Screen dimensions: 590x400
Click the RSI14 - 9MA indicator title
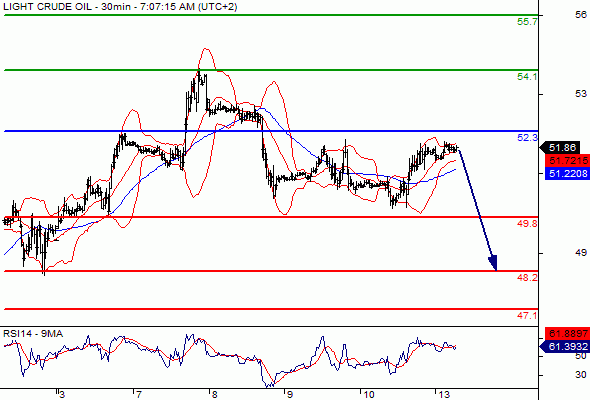[33, 334]
